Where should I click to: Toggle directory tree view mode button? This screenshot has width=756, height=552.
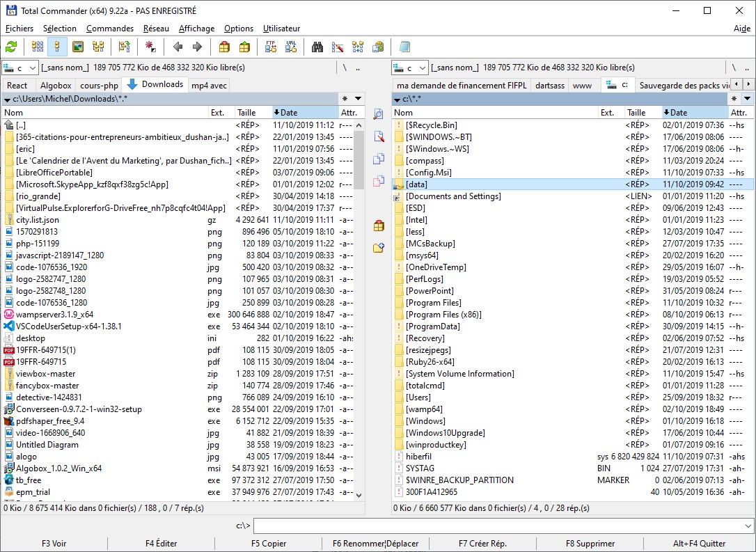pyautogui.click(x=98, y=47)
